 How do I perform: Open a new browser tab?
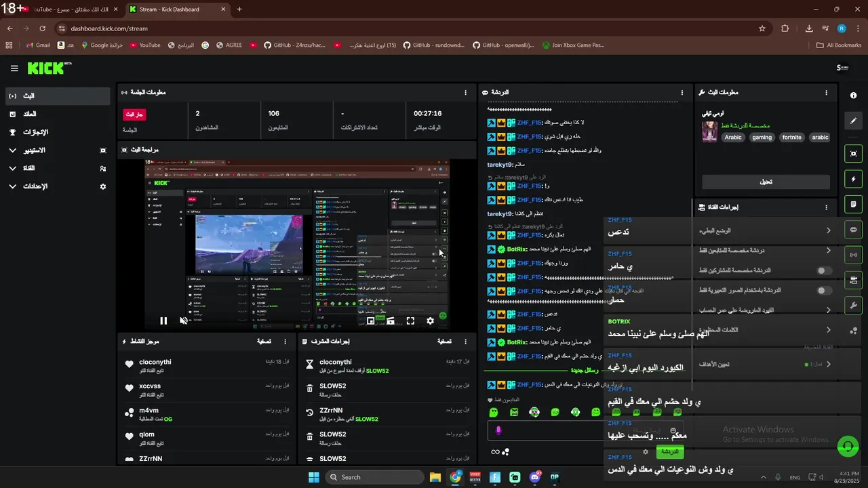coord(239,9)
